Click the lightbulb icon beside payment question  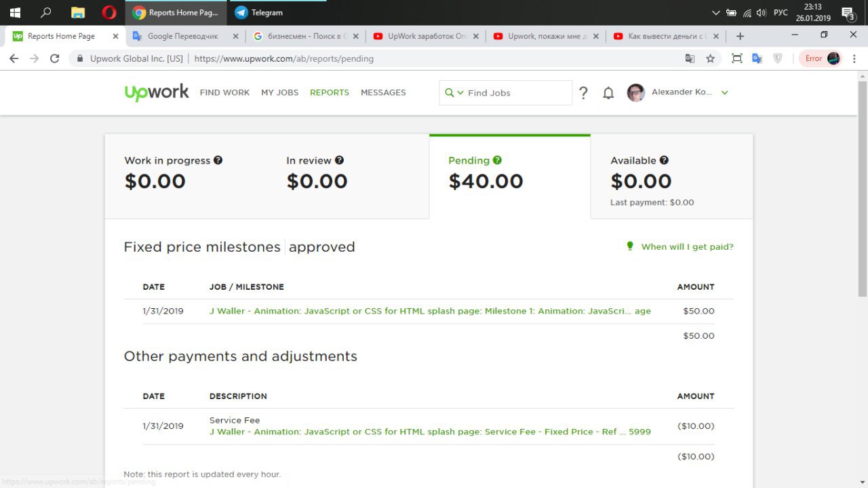click(x=630, y=246)
